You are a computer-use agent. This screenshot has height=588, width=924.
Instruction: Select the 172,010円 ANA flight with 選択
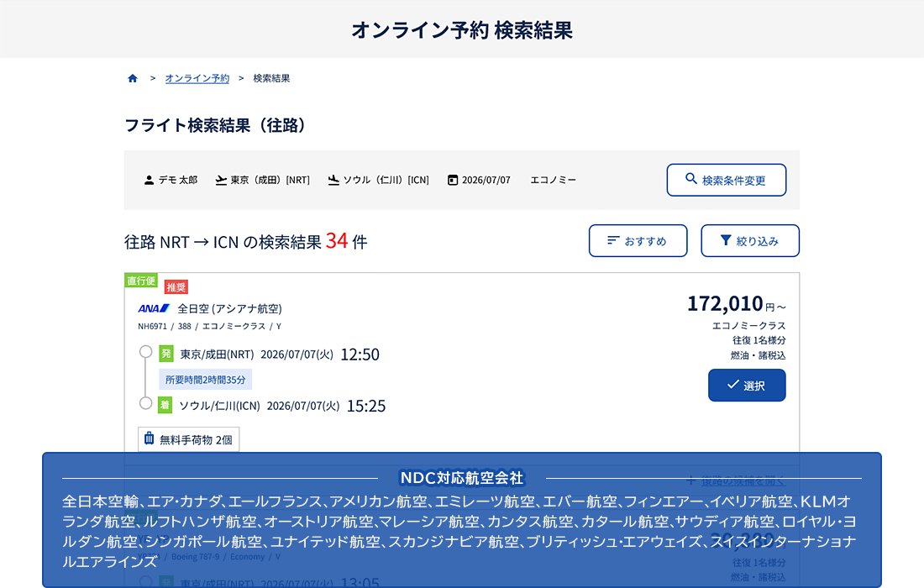[x=747, y=386]
